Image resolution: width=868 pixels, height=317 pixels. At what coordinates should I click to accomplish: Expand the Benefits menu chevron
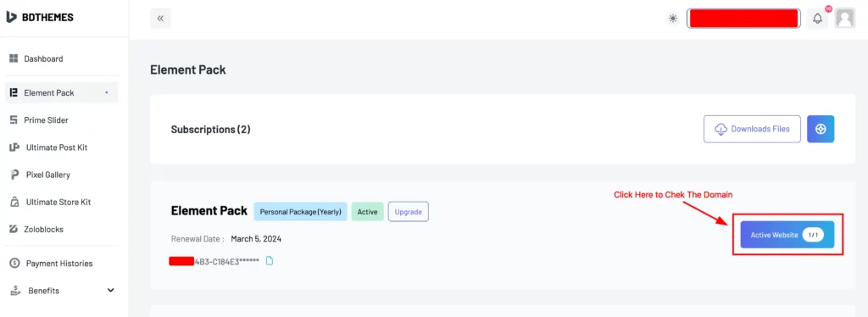[110, 291]
